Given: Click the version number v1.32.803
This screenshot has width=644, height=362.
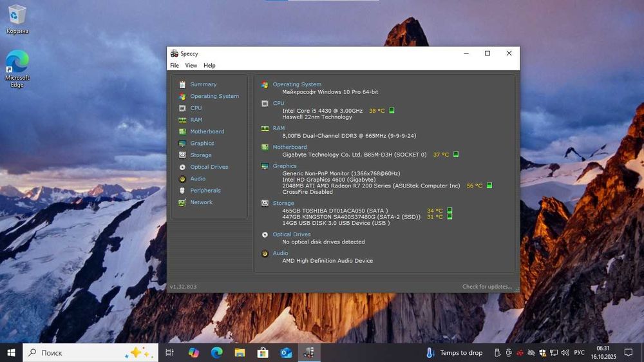Looking at the screenshot, I should [x=183, y=287].
